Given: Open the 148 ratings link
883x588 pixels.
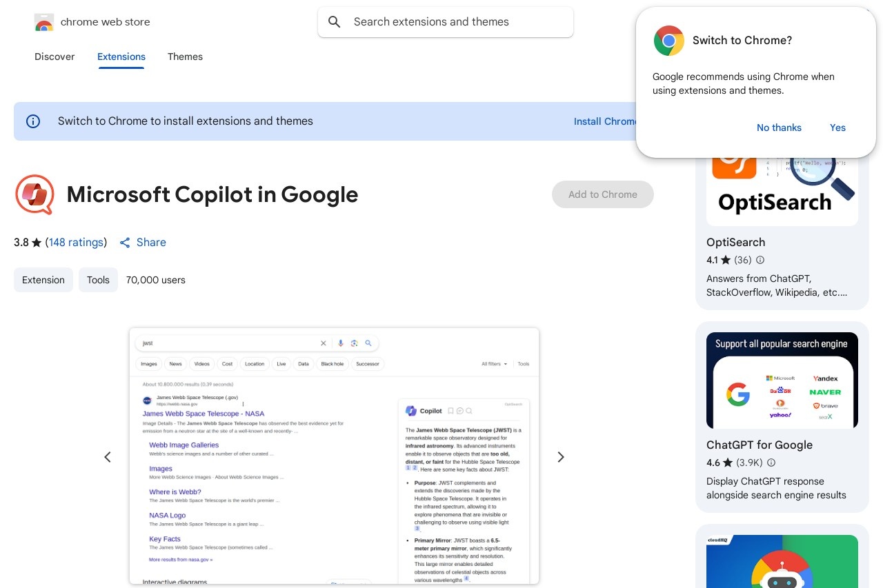Looking at the screenshot, I should (x=76, y=243).
